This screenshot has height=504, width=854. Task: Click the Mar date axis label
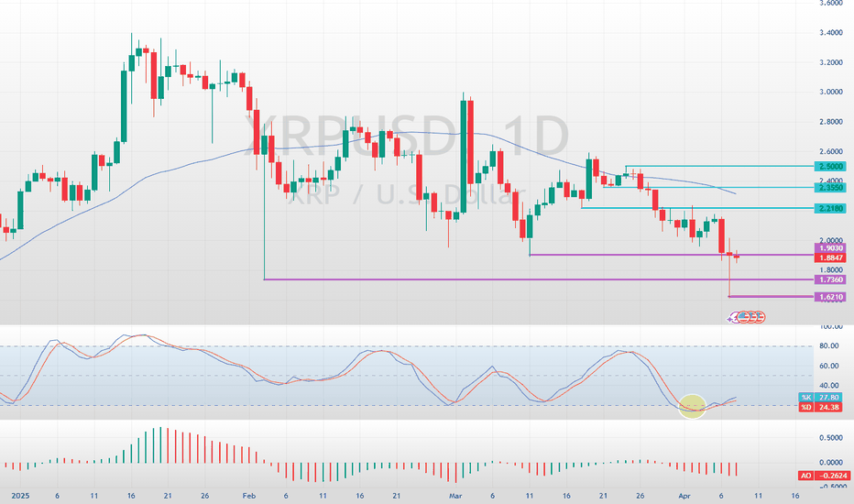[455, 496]
